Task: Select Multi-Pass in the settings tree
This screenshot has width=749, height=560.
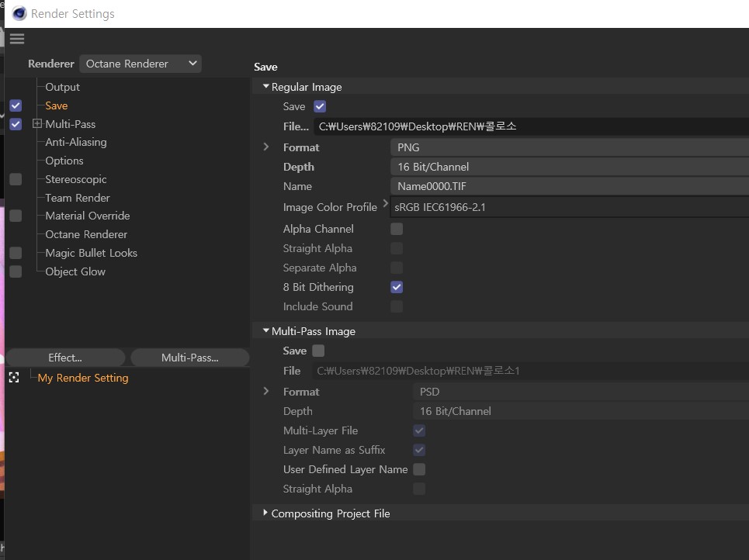Action: point(70,124)
